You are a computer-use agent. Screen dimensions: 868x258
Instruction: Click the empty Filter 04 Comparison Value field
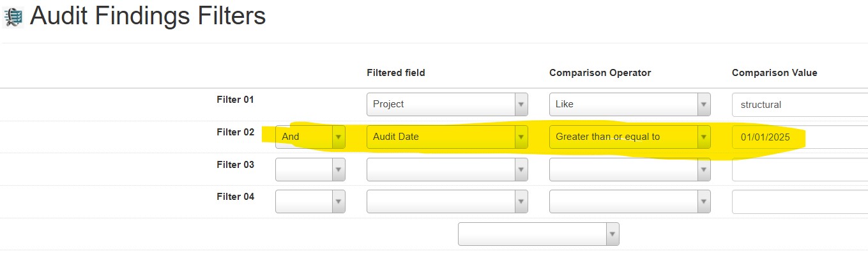click(x=800, y=202)
